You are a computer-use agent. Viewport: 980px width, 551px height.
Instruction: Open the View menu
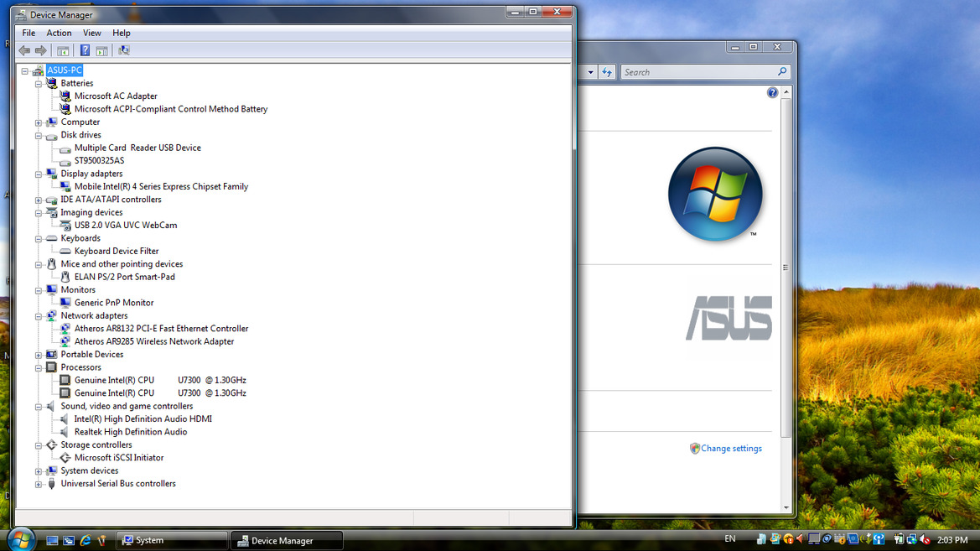click(x=92, y=34)
